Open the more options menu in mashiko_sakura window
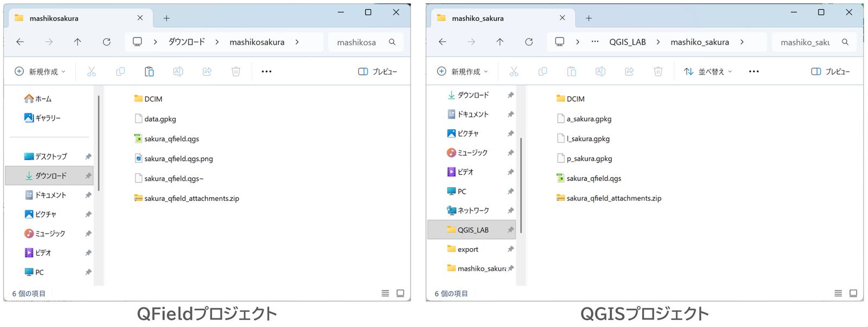The image size is (868, 327). [754, 71]
